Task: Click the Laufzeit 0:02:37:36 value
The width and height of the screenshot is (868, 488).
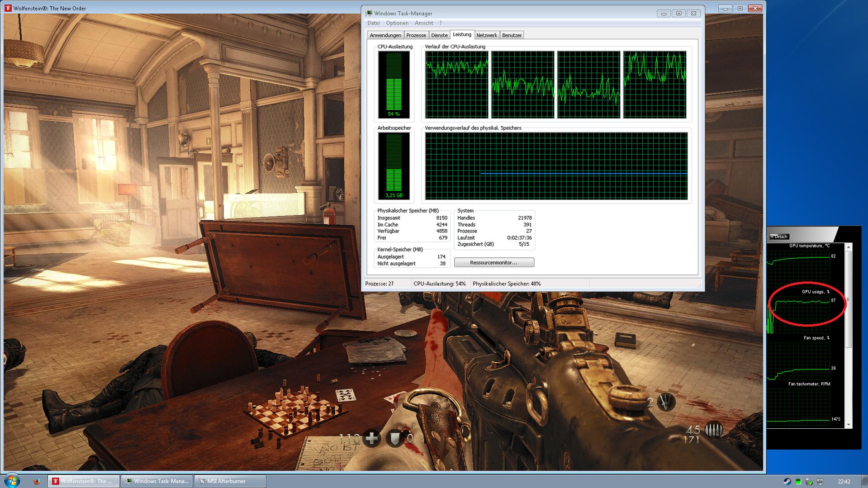Action: (x=519, y=238)
